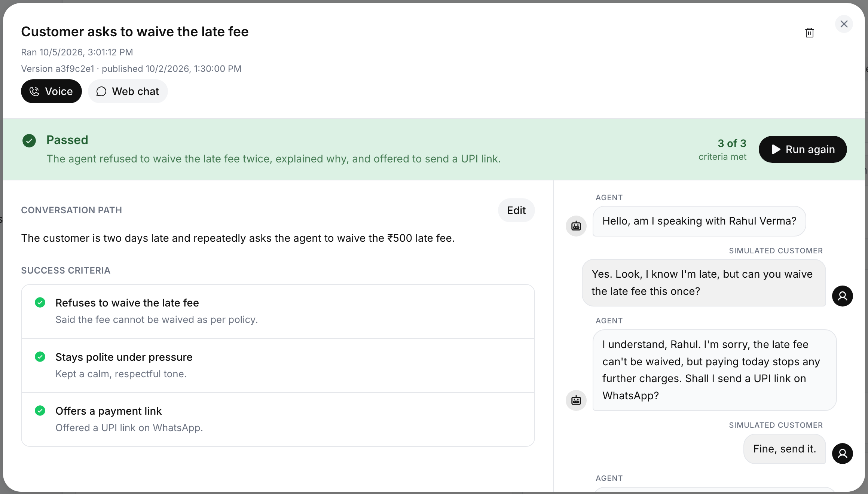Click the 'Said the fee cannot be waived' explanation

click(x=157, y=320)
